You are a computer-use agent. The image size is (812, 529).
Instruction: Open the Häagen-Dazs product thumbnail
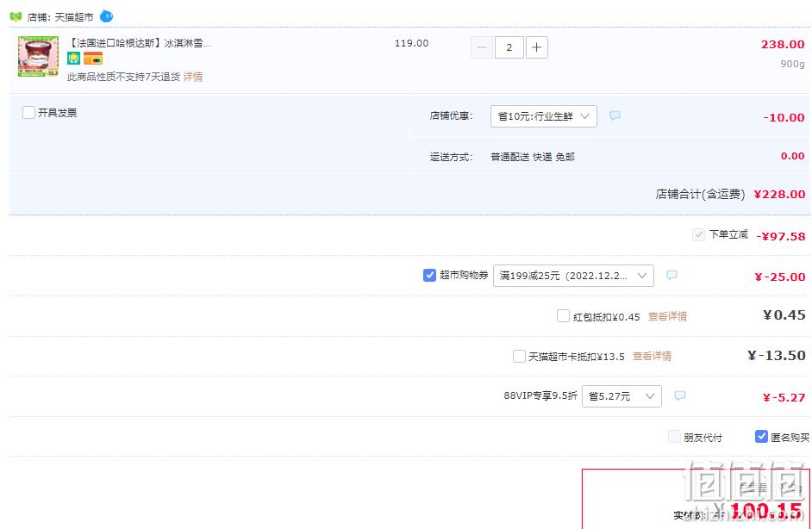(38, 56)
